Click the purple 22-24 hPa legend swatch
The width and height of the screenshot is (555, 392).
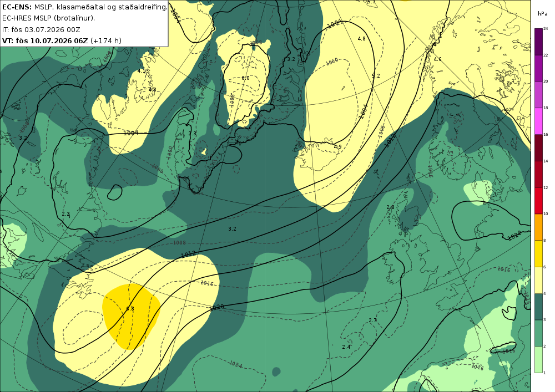(x=538, y=42)
